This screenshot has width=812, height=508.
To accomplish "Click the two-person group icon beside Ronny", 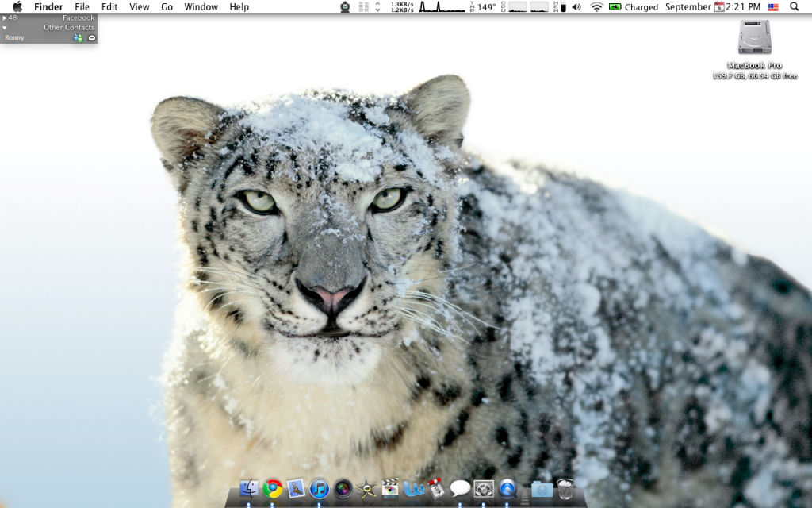I will (x=79, y=38).
